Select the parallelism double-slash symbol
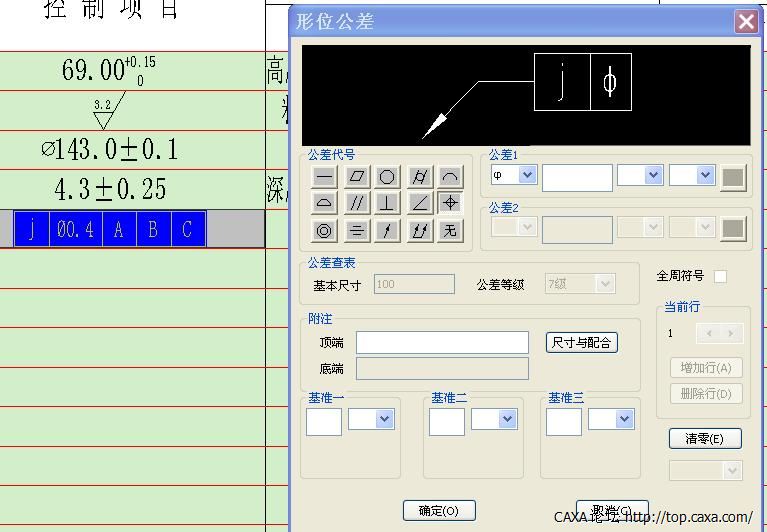The image size is (767, 532). click(x=356, y=203)
